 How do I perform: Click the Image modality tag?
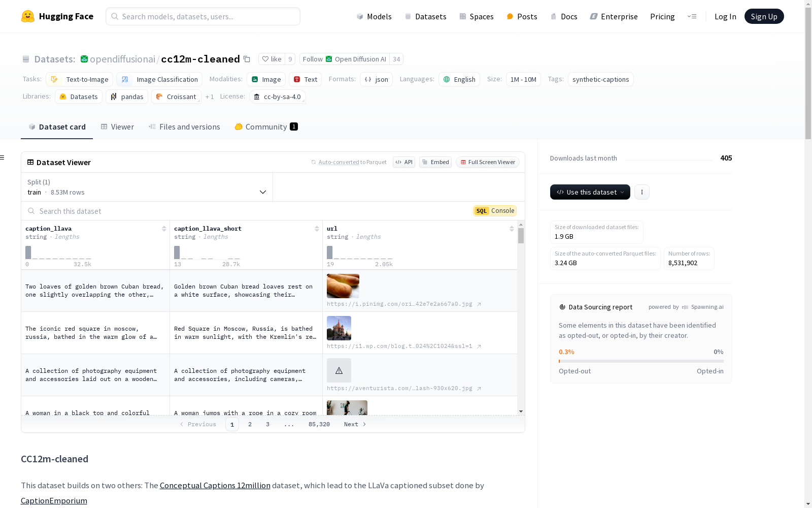(x=266, y=79)
